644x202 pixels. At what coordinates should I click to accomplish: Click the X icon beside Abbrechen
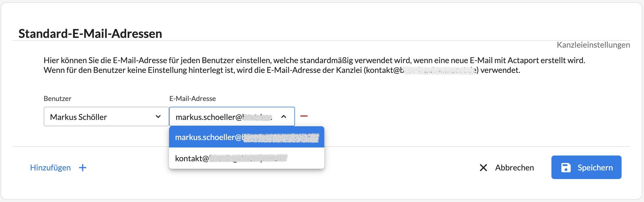tap(483, 168)
